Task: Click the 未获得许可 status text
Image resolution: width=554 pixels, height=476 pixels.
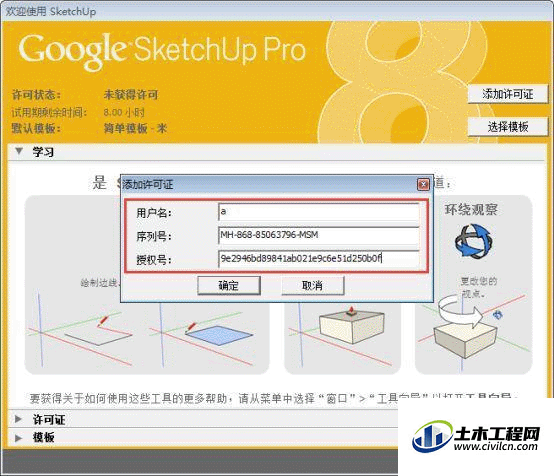Action: [131, 95]
